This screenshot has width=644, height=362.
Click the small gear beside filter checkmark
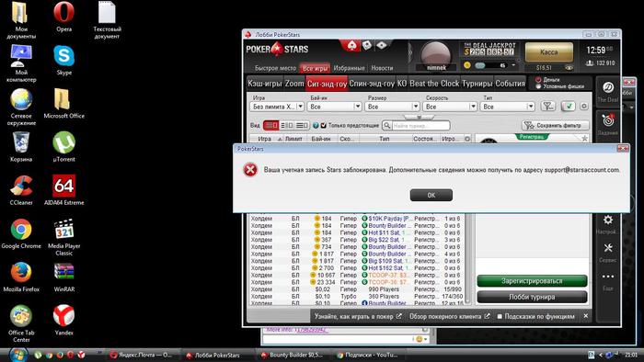pos(584,107)
